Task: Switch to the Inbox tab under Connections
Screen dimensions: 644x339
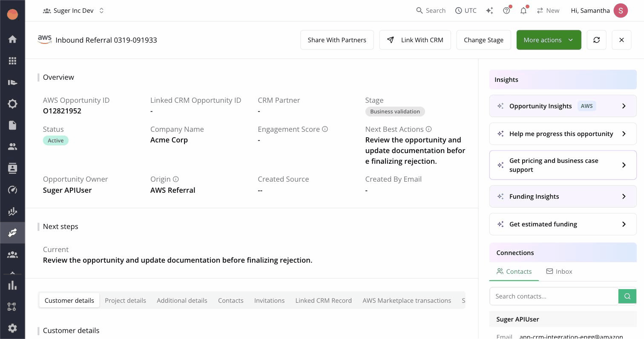Action: tap(559, 271)
